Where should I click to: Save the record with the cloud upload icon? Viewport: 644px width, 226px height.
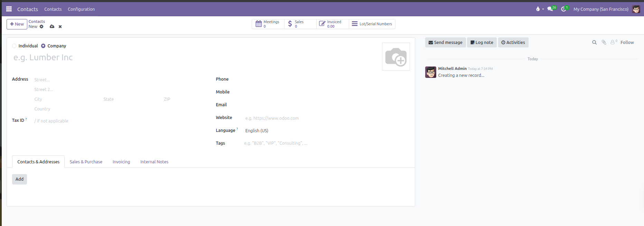tap(52, 27)
